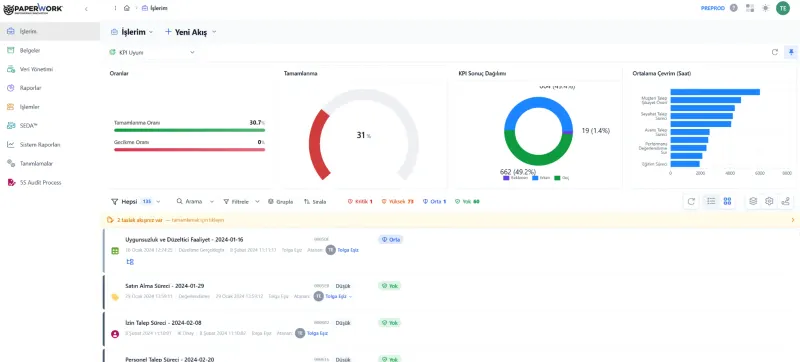The width and height of the screenshot is (800, 362).
Task: Open the apps grid icon in header
Action: (749, 8)
